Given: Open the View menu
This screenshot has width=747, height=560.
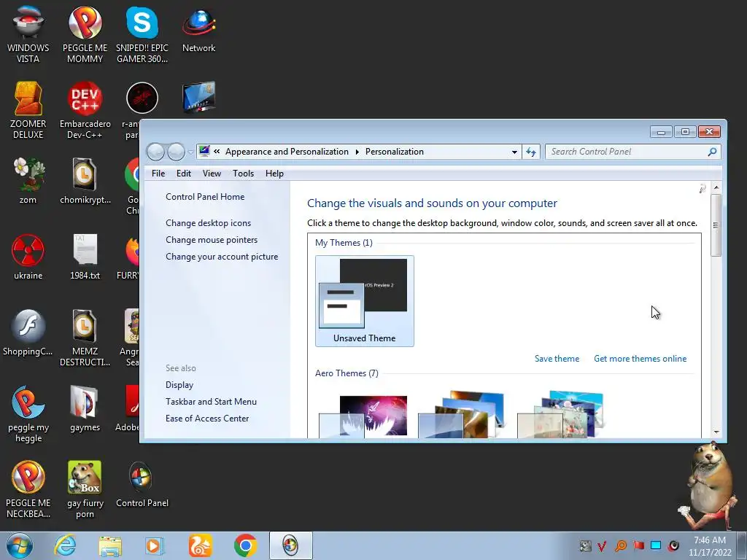Looking at the screenshot, I should (x=212, y=174).
